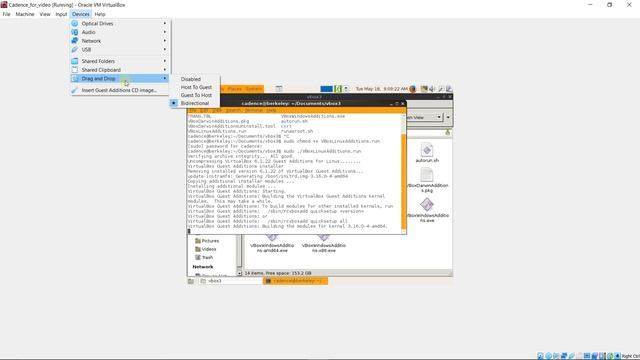The height and width of the screenshot is (360, 640).
Task: Click the Right Ctrl host key indicator
Action: tap(631, 356)
